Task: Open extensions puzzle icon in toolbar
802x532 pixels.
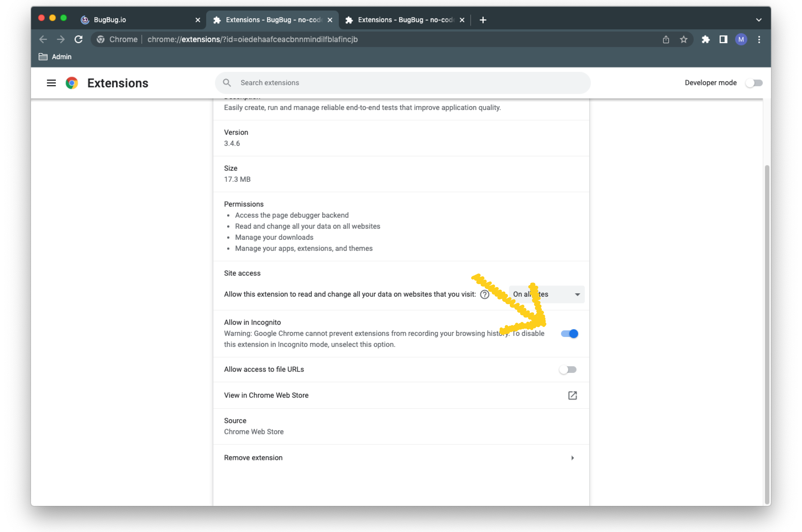Action: tap(705, 39)
